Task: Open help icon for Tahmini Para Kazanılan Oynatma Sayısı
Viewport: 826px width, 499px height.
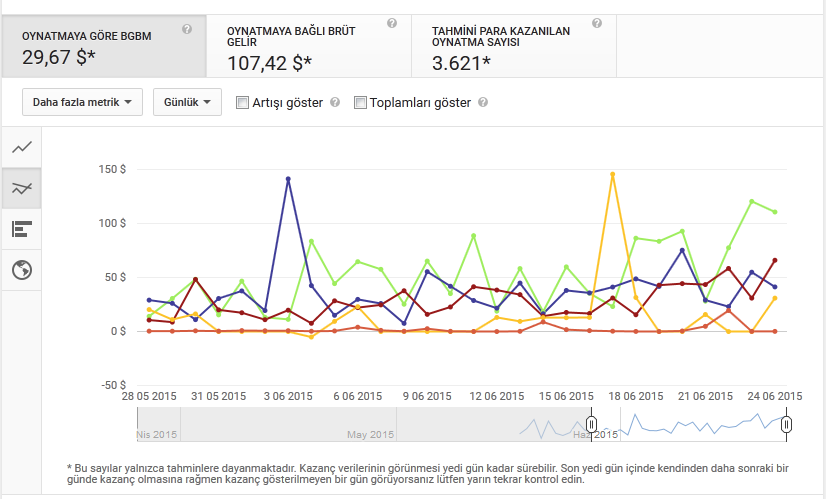Action: (597, 23)
